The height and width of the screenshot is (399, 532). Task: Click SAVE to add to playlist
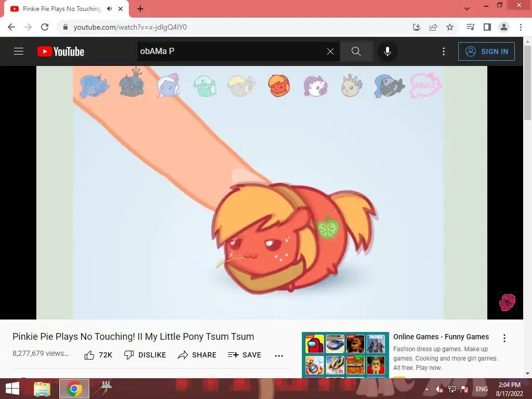pyautogui.click(x=245, y=355)
